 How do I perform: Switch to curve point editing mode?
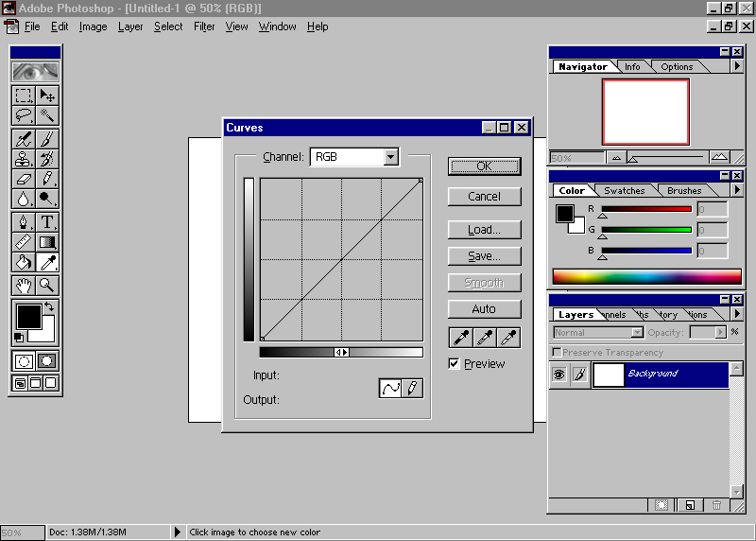[x=390, y=388]
